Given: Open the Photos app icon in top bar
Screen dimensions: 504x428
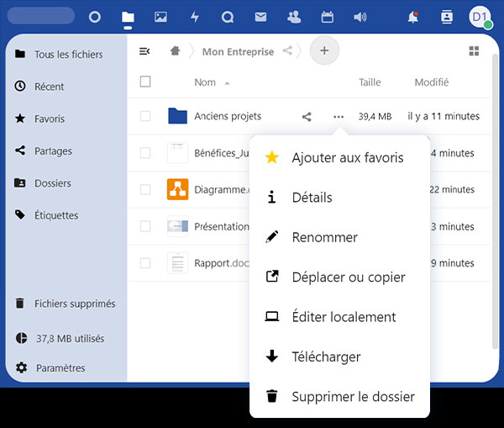Looking at the screenshot, I should coord(160,17).
